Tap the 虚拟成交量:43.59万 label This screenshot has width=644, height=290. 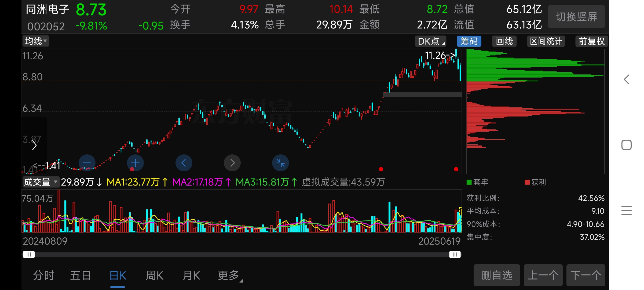click(x=343, y=182)
